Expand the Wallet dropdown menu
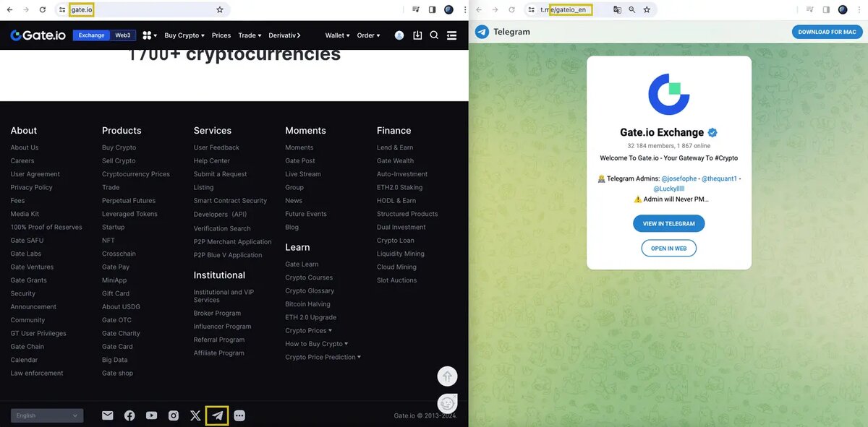868x427 pixels. [x=337, y=35]
